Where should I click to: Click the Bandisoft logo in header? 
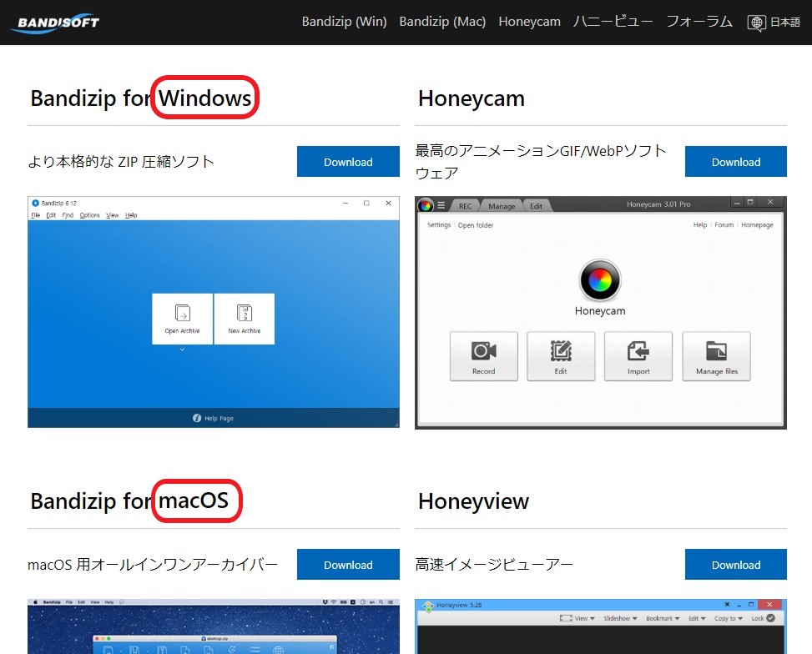coord(55,23)
